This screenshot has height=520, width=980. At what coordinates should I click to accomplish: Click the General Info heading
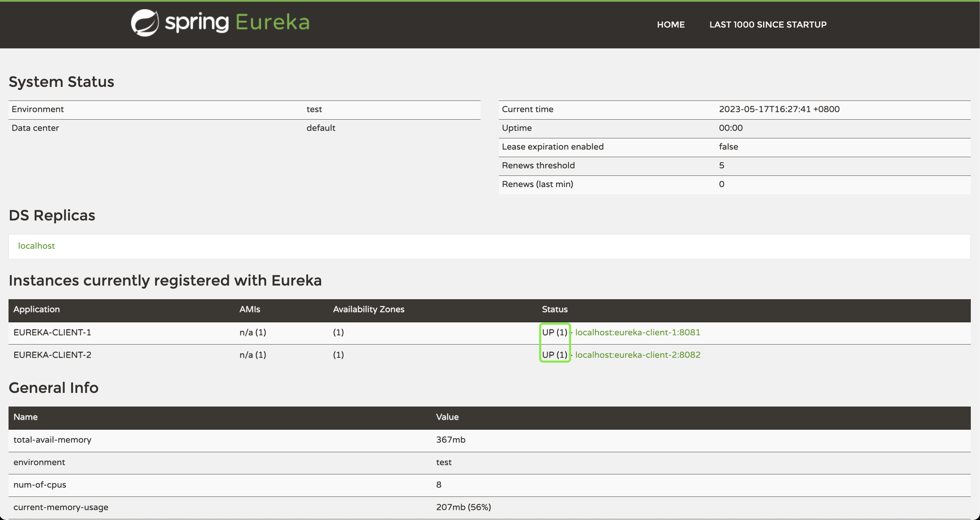tap(53, 388)
